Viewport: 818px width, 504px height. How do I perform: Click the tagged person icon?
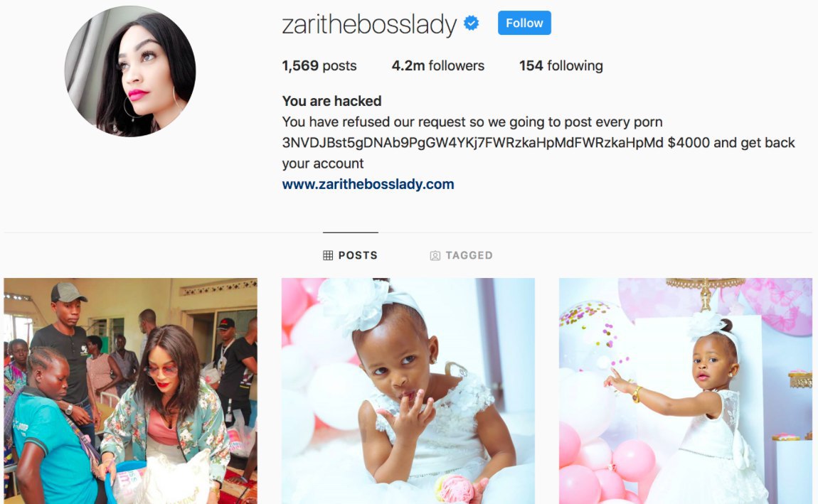435,255
